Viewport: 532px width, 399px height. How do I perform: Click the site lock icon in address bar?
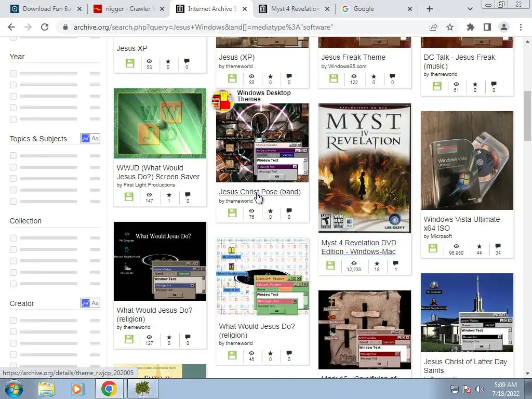tap(65, 27)
